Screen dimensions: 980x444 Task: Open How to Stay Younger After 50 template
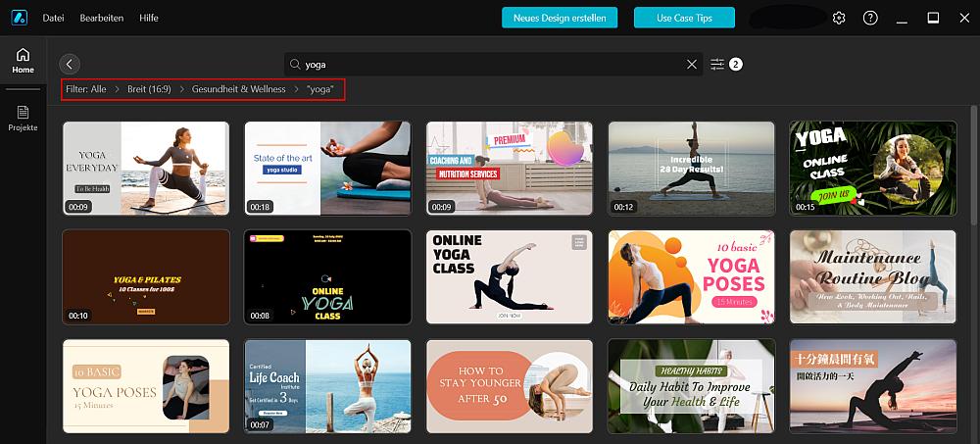coord(510,386)
